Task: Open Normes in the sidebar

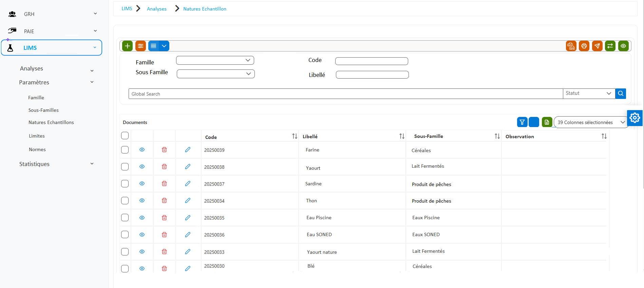Action: (x=37, y=149)
